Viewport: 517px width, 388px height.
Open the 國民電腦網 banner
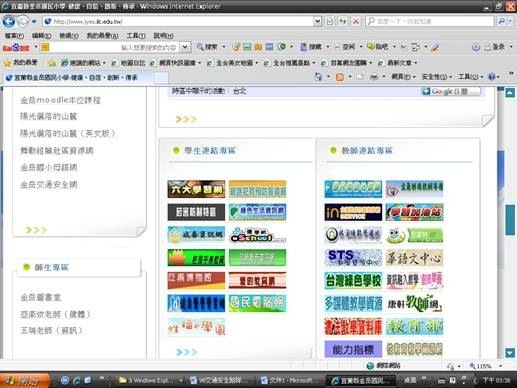tap(257, 303)
